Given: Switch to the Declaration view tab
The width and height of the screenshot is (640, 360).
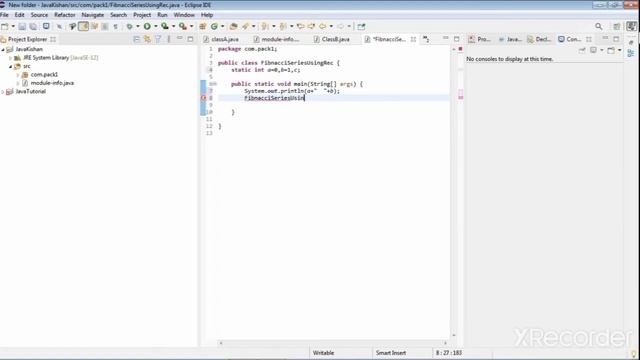Looking at the screenshot, I should tap(539, 39).
